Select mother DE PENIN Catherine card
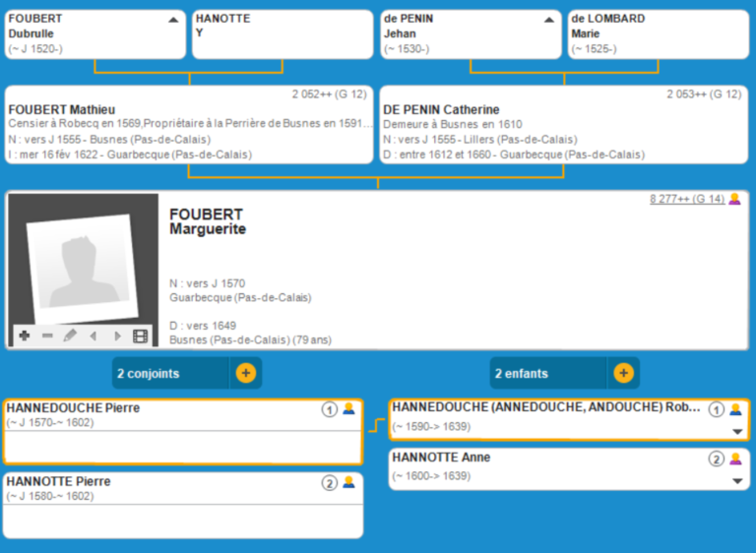Screen dimensions: 756x553 pyautogui.click(x=564, y=125)
